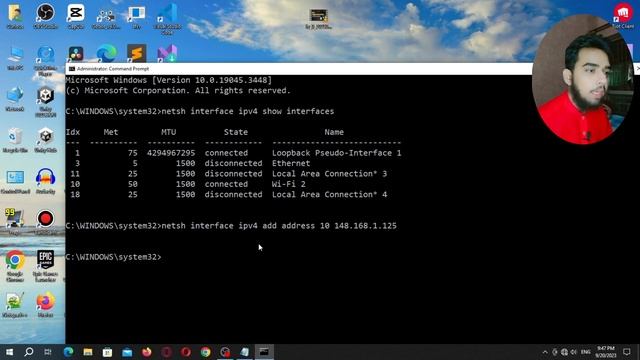Viewport: 640px width, 360px height.
Task: Launch Audacity from the desktop
Action: [x=45, y=181]
